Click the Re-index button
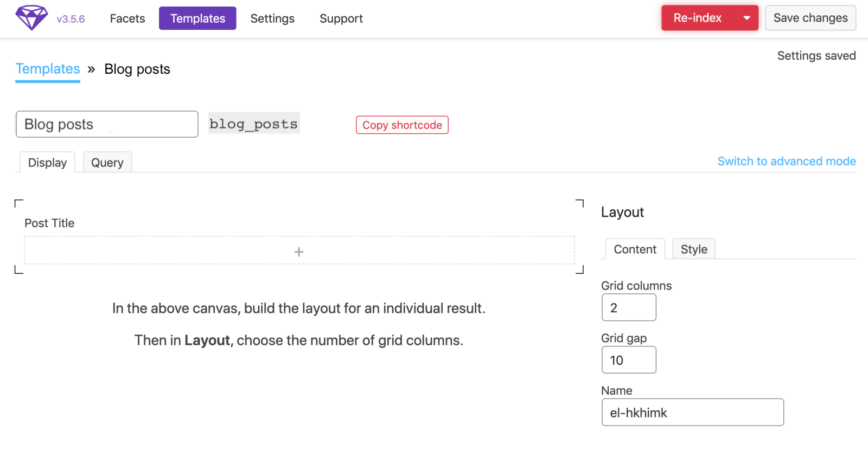This screenshot has height=450, width=868. click(x=697, y=18)
